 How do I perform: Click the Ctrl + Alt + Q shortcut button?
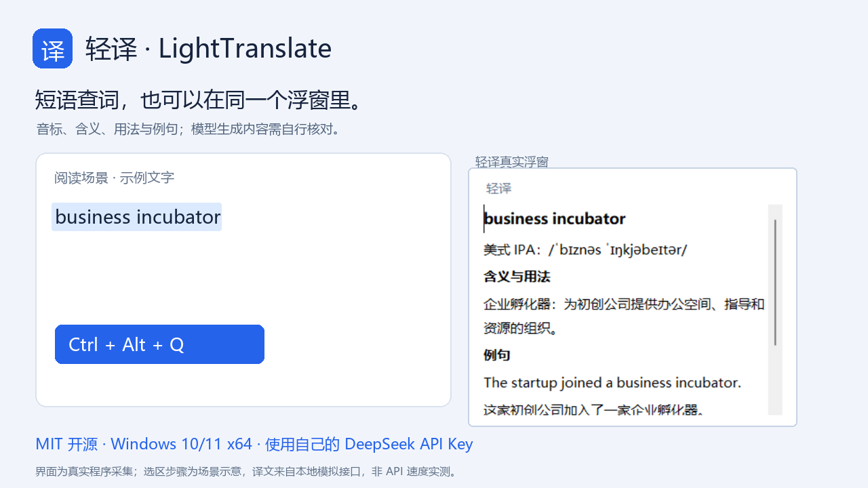coord(159,344)
